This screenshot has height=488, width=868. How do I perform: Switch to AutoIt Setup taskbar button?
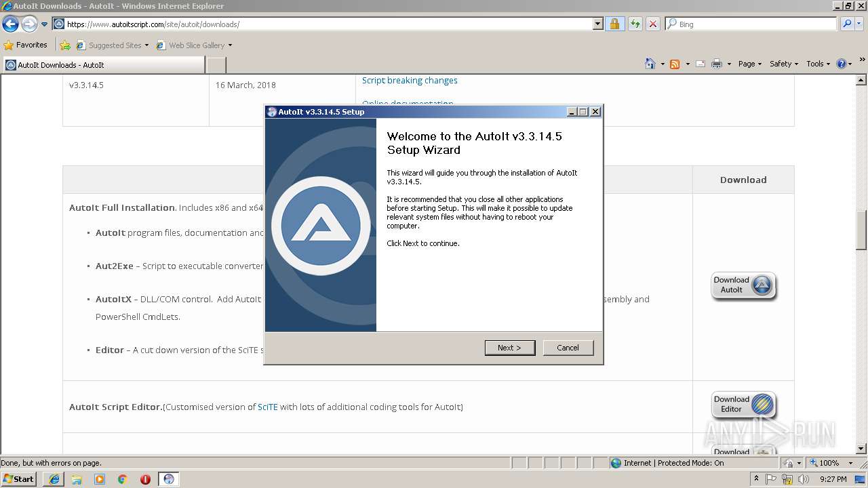168,479
